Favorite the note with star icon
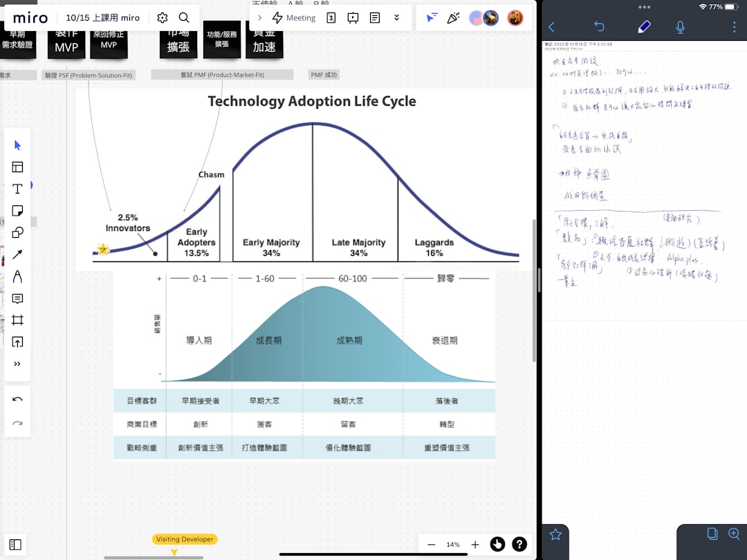Image resolution: width=747 pixels, height=560 pixels. click(x=555, y=534)
